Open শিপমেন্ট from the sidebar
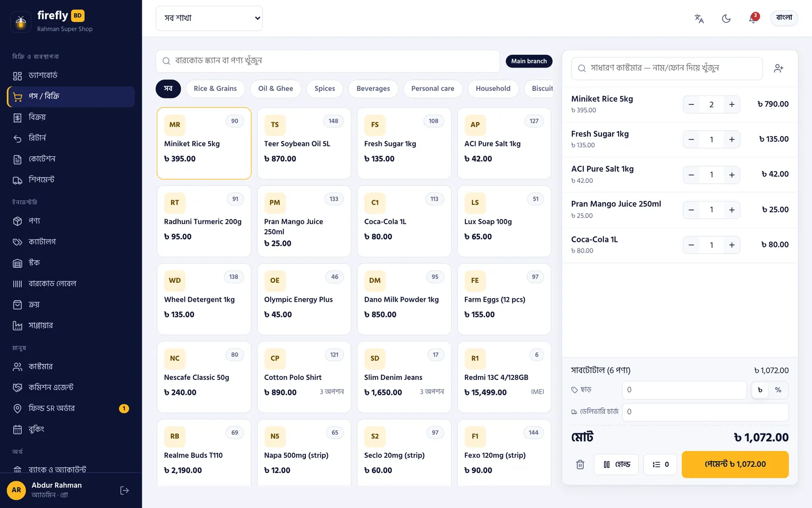The width and height of the screenshot is (812, 508). pyautogui.click(x=71, y=180)
